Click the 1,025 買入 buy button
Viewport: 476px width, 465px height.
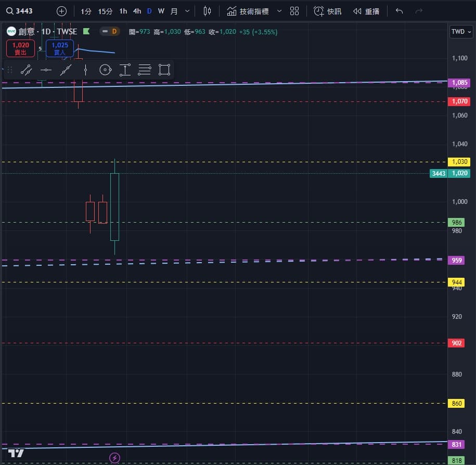coord(60,48)
